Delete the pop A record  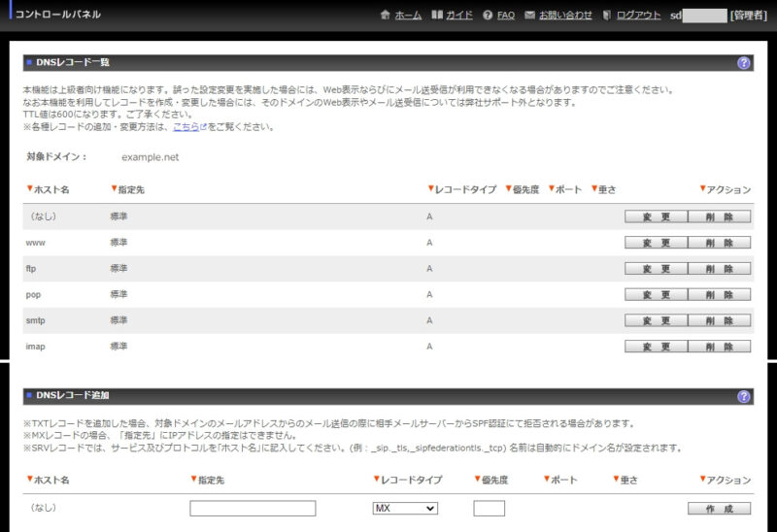(x=720, y=294)
